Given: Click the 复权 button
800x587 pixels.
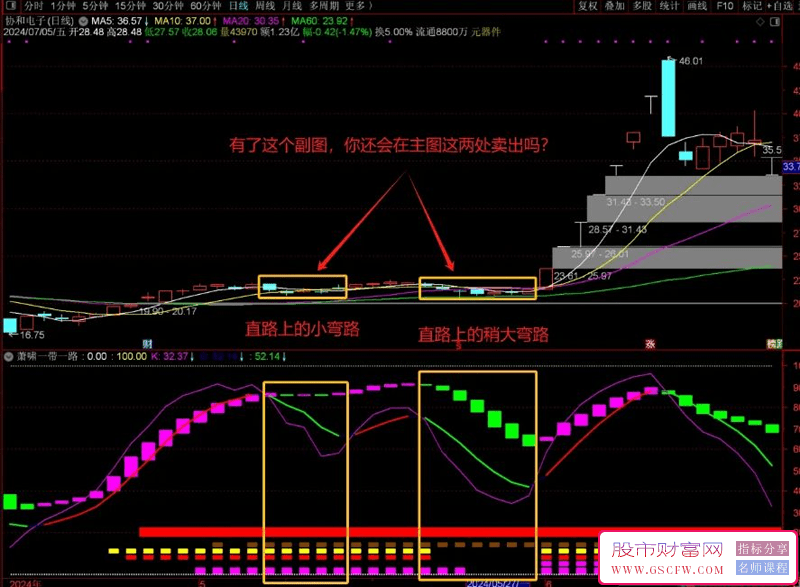Looking at the screenshot, I should click(x=588, y=6).
